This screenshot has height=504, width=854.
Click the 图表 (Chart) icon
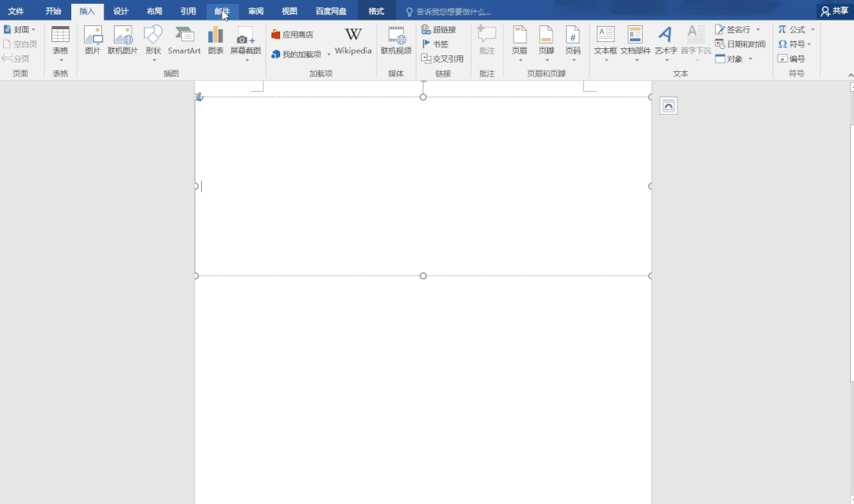pyautogui.click(x=215, y=40)
